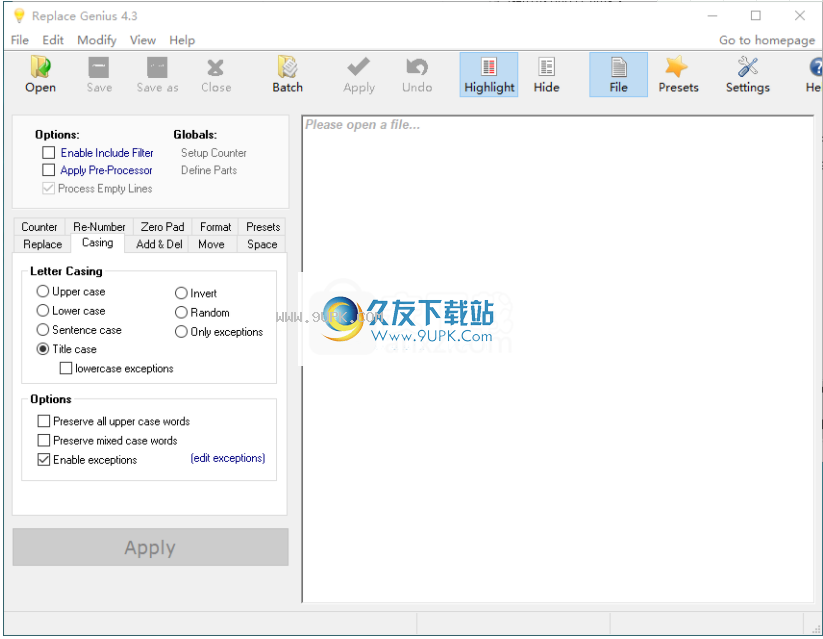823x639 pixels.
Task: Click the edit exceptions link
Action: click(x=228, y=458)
